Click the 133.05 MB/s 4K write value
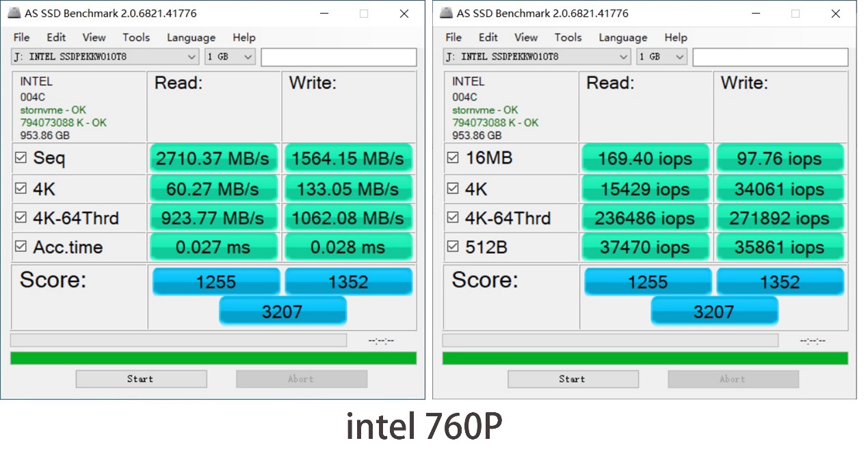The image size is (868, 456). pyautogui.click(x=348, y=188)
